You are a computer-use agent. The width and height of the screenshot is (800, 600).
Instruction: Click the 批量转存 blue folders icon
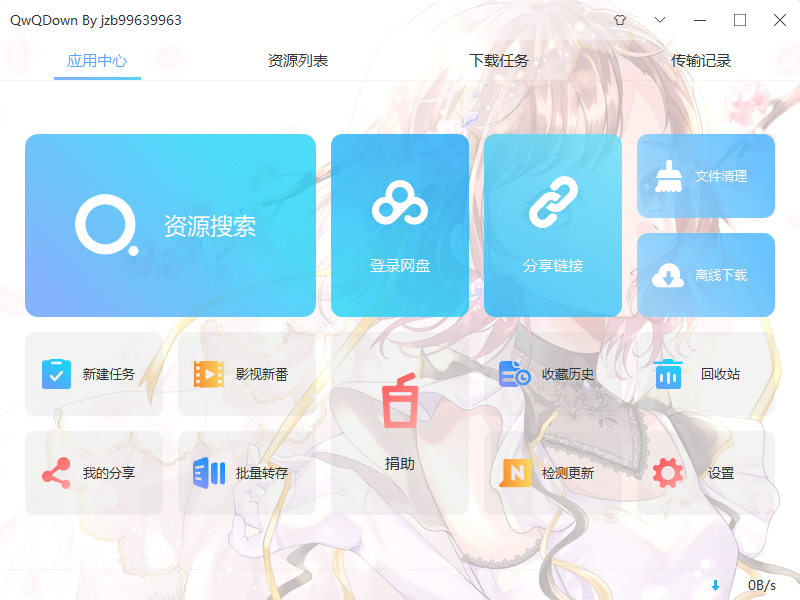[209, 473]
